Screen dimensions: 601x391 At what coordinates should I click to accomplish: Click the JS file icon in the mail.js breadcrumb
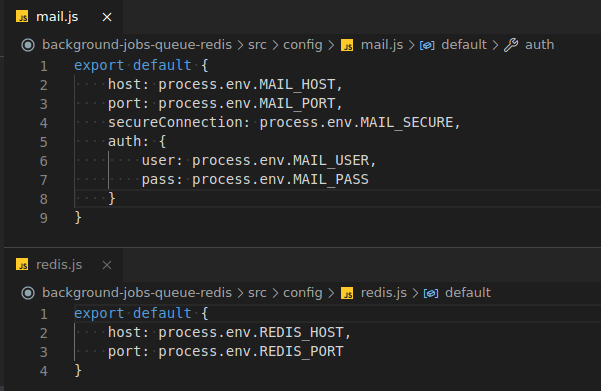click(x=347, y=45)
